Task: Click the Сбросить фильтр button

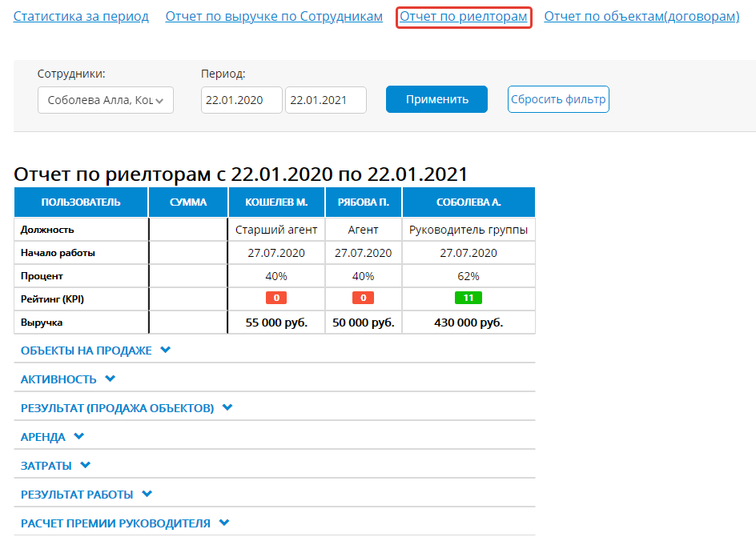Action: tap(558, 100)
